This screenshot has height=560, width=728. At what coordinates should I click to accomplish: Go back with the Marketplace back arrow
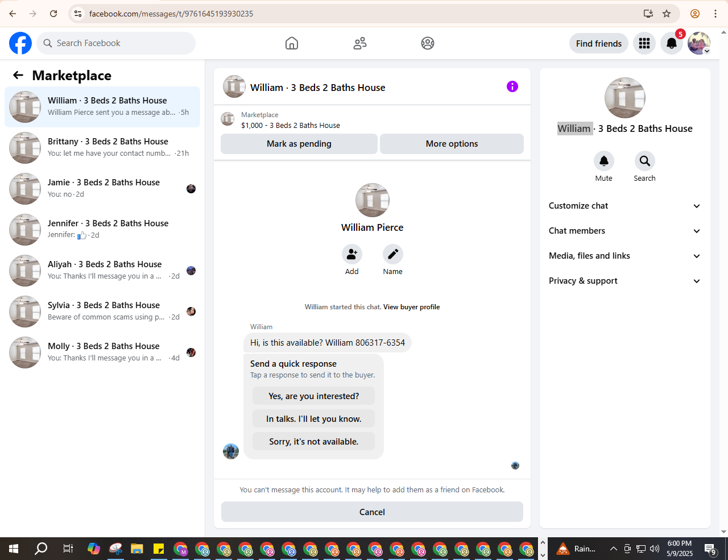click(x=18, y=75)
